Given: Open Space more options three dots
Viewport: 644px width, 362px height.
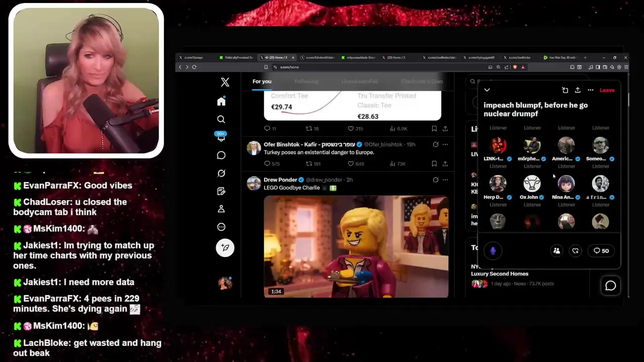Looking at the screenshot, I should pyautogui.click(x=591, y=90).
